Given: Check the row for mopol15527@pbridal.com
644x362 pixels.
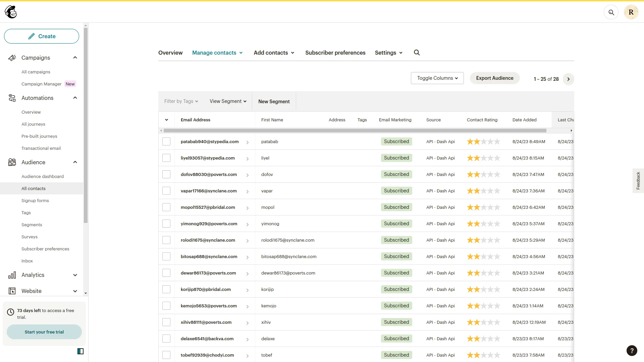Looking at the screenshot, I should (166, 207).
